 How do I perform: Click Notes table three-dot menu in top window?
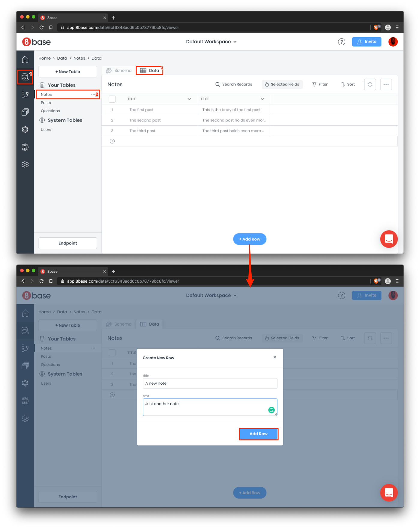tap(93, 94)
